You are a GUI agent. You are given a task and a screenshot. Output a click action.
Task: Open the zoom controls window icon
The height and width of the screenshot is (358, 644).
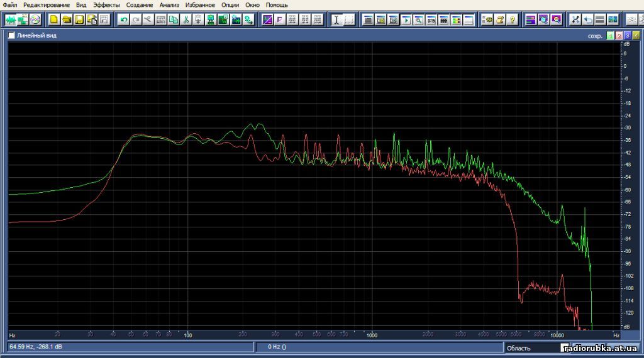tap(418, 19)
